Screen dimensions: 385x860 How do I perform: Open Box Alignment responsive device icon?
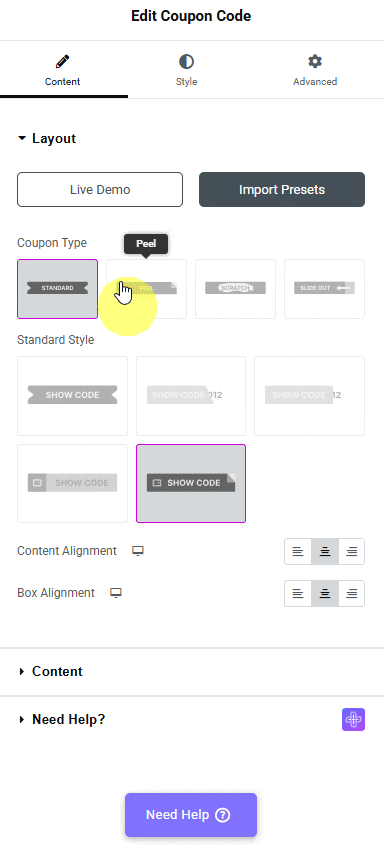tap(116, 593)
